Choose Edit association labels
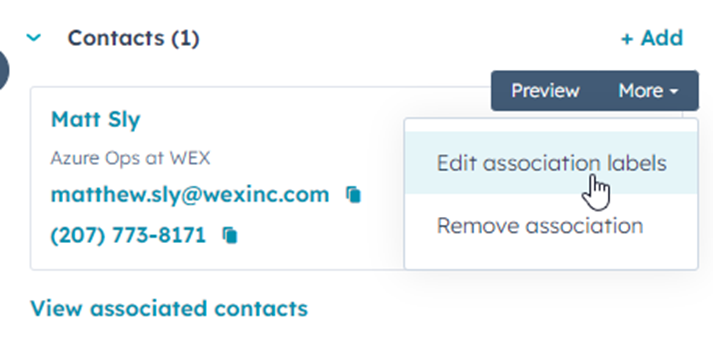The height and width of the screenshot is (363, 713). tap(551, 163)
